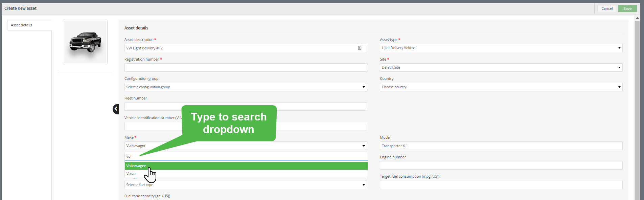Expand the Site dropdown
Screen dimensions: 644x200
501,68
